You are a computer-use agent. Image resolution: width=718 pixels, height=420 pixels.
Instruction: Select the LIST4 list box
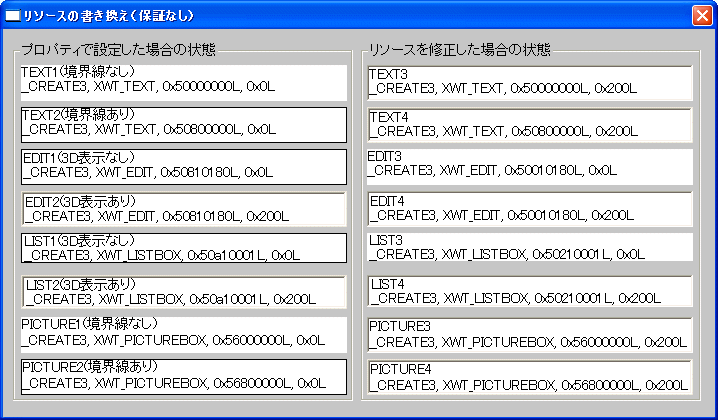(x=530, y=291)
